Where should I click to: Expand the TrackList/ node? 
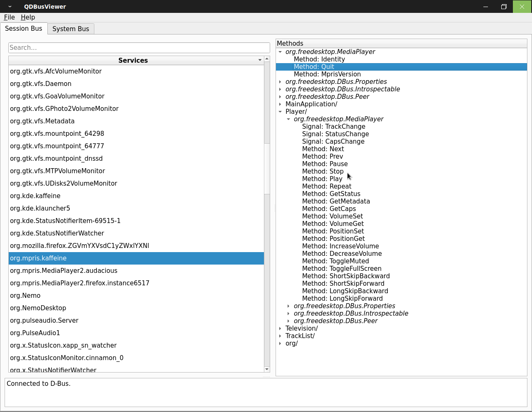[280, 336]
